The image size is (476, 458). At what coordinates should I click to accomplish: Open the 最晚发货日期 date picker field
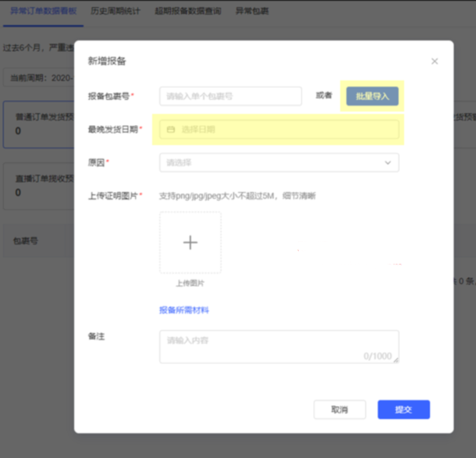(x=279, y=130)
